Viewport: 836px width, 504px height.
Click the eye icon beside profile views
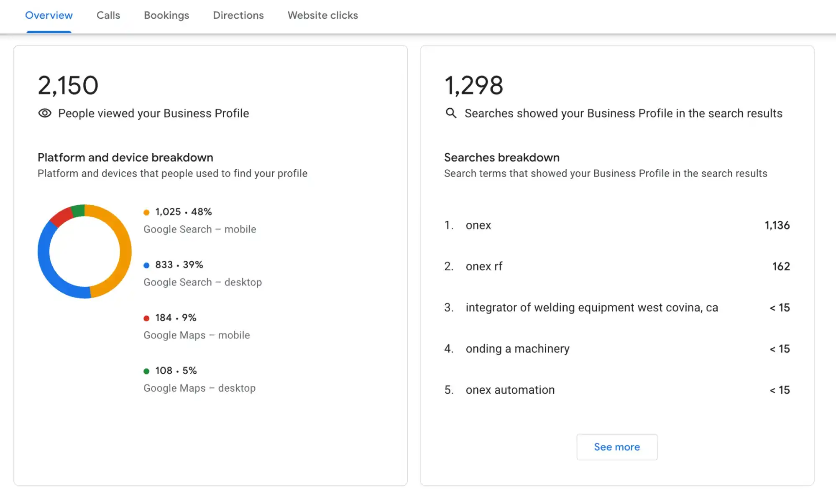[45, 113]
